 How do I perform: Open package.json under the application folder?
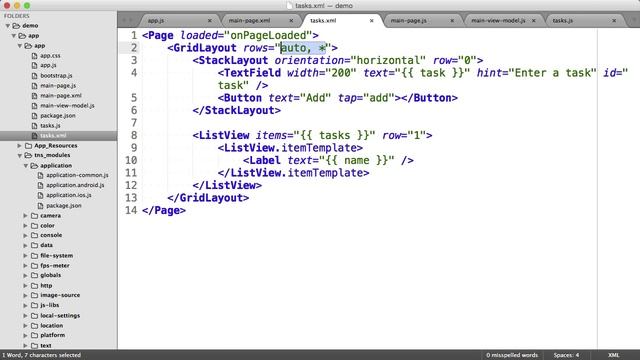64,206
